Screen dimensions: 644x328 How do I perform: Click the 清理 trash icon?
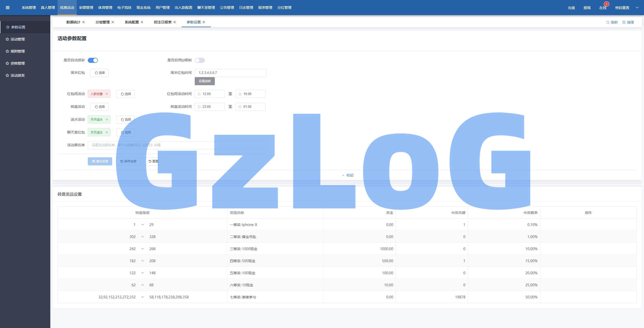(624, 22)
